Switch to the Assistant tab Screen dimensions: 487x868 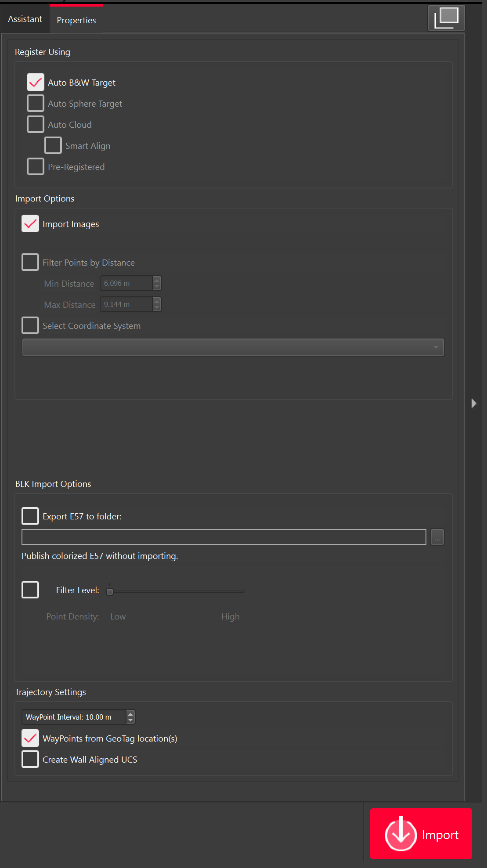(x=25, y=19)
